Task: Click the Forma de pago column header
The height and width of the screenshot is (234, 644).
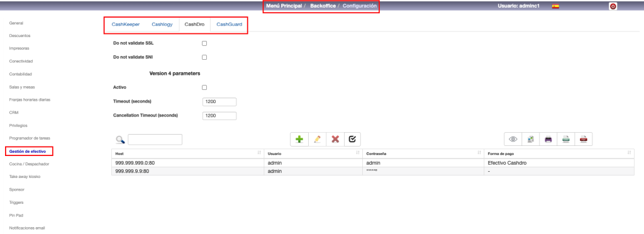Action: pyautogui.click(x=559, y=153)
